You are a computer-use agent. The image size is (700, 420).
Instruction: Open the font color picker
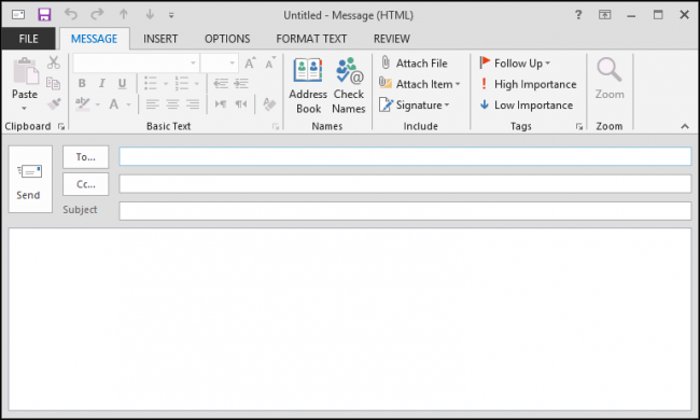pyautogui.click(x=129, y=105)
